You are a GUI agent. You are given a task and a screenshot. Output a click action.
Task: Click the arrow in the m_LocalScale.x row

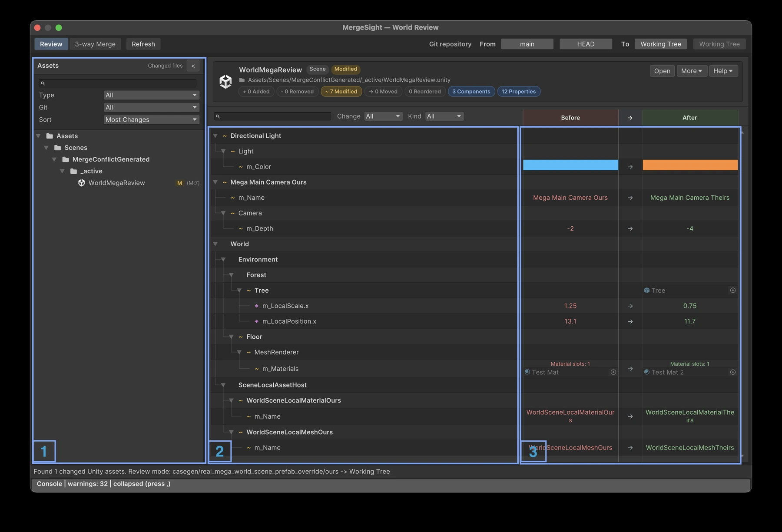(x=630, y=306)
